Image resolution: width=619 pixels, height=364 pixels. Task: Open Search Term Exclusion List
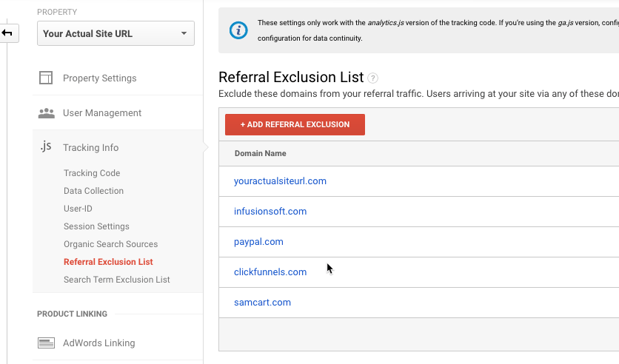click(x=116, y=280)
